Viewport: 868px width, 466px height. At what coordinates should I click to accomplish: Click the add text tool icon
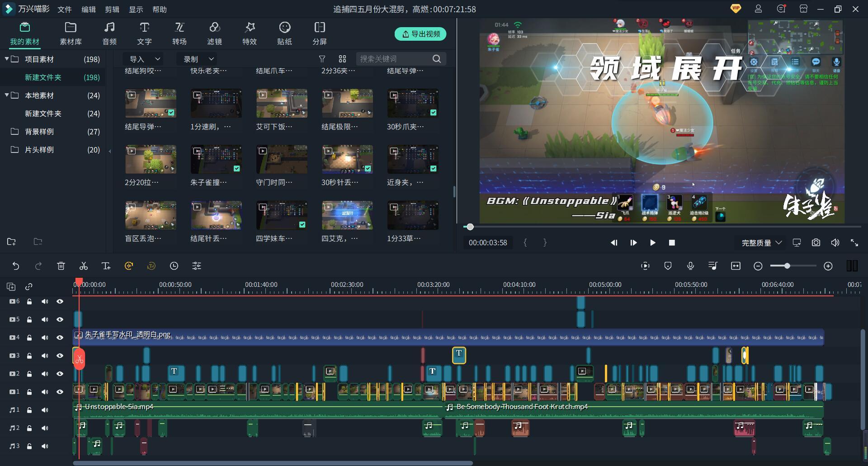point(106,266)
